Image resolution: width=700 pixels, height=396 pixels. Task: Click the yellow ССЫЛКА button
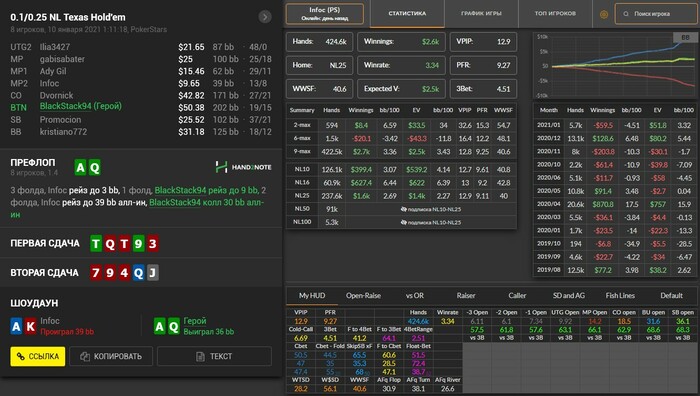[38, 356]
